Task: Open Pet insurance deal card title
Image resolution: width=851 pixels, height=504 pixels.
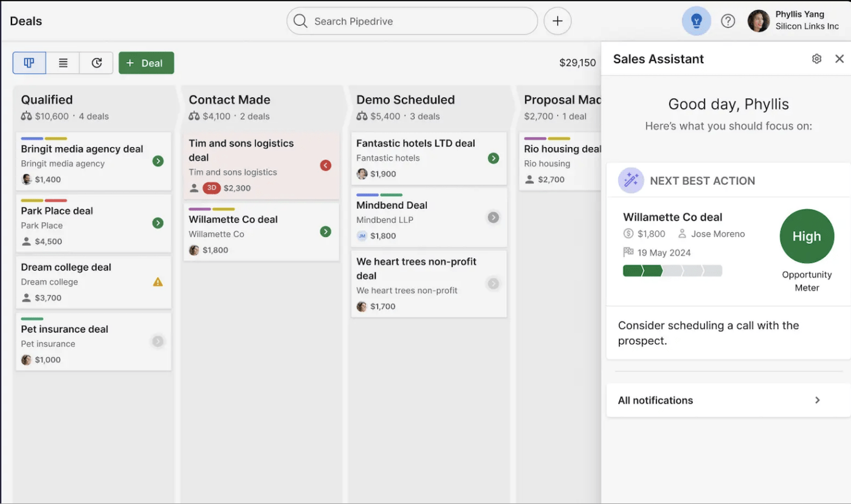Action: (64, 329)
